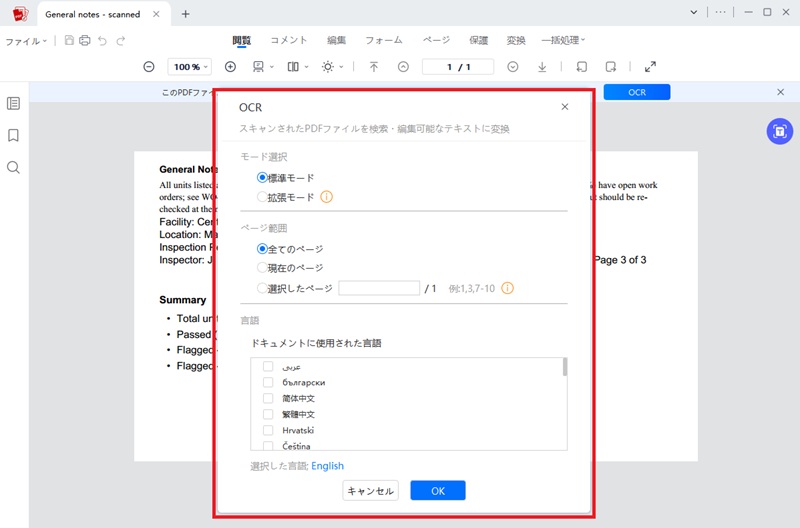The height and width of the screenshot is (528, 800).
Task: Expand brightness theme dropdown arrow
Action: [x=341, y=67]
